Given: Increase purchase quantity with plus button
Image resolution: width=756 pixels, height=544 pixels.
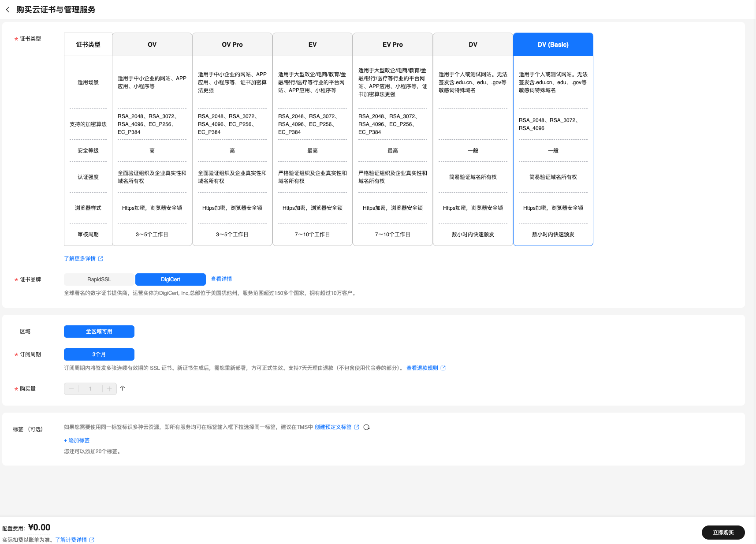Looking at the screenshot, I should pyautogui.click(x=109, y=389).
